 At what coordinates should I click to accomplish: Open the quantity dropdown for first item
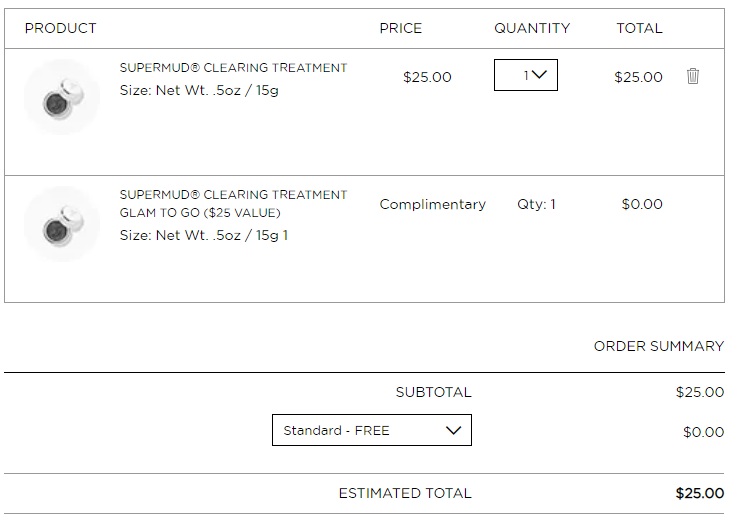pos(526,75)
